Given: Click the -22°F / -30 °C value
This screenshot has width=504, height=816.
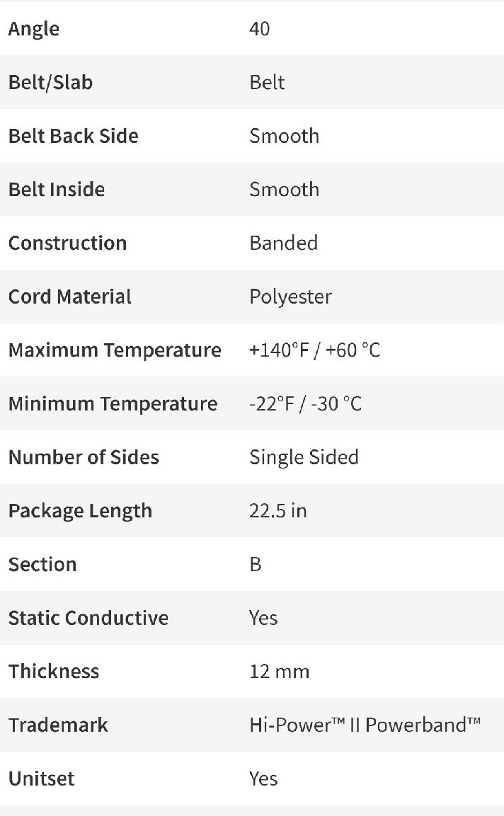Looking at the screenshot, I should tap(305, 404).
